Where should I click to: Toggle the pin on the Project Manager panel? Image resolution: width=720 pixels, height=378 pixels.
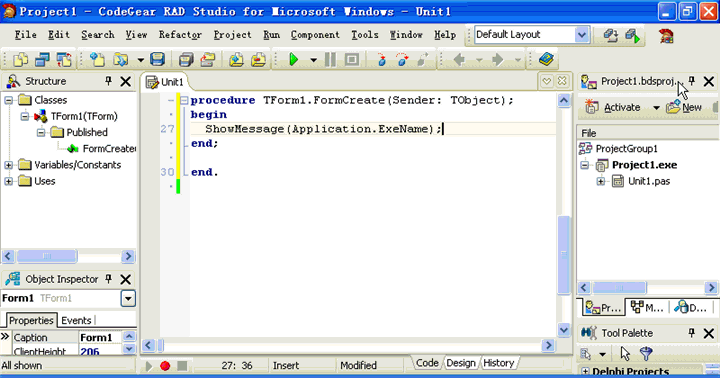pyautogui.click(x=692, y=81)
